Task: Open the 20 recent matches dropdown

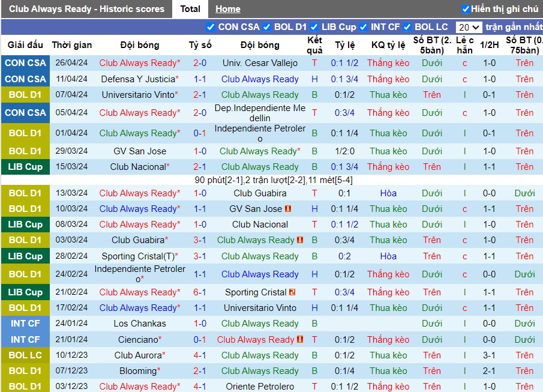Action: pos(469,27)
